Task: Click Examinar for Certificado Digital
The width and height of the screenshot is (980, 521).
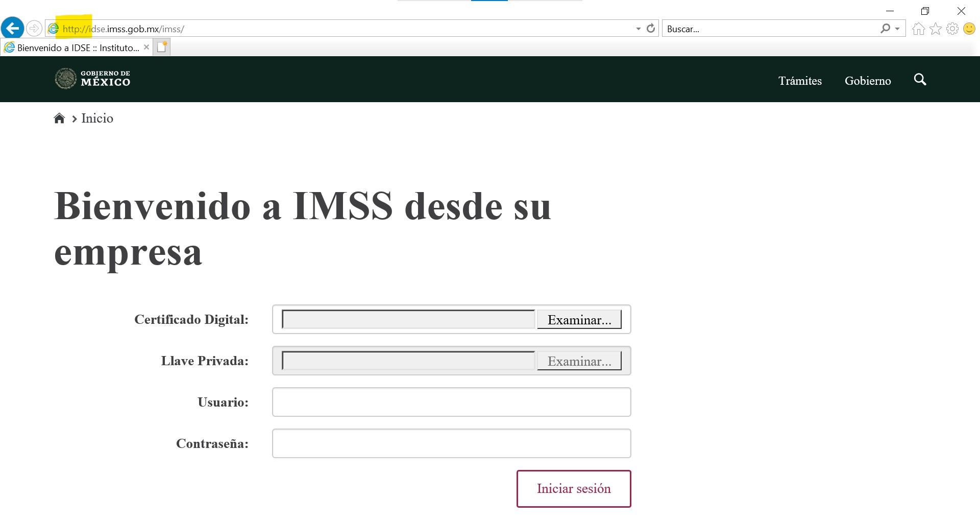Action: (579, 320)
